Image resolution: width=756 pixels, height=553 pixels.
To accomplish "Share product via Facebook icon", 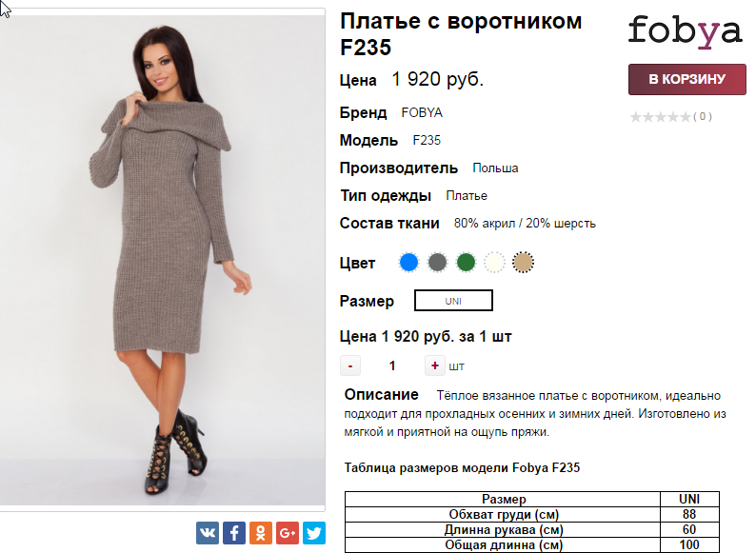I will click(x=234, y=533).
